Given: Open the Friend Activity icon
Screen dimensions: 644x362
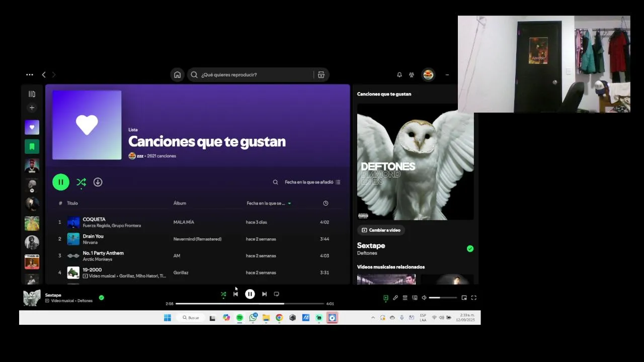Looking at the screenshot, I should [412, 74].
